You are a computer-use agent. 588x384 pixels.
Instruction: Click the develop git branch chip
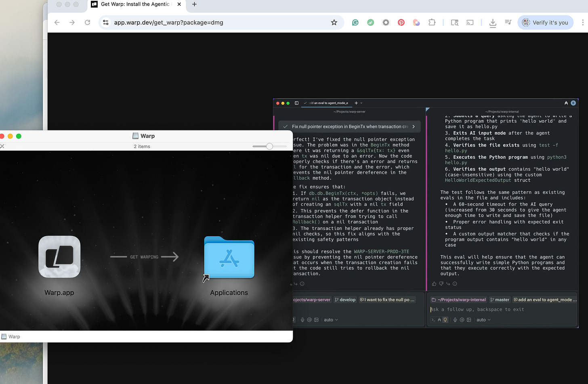click(x=345, y=300)
